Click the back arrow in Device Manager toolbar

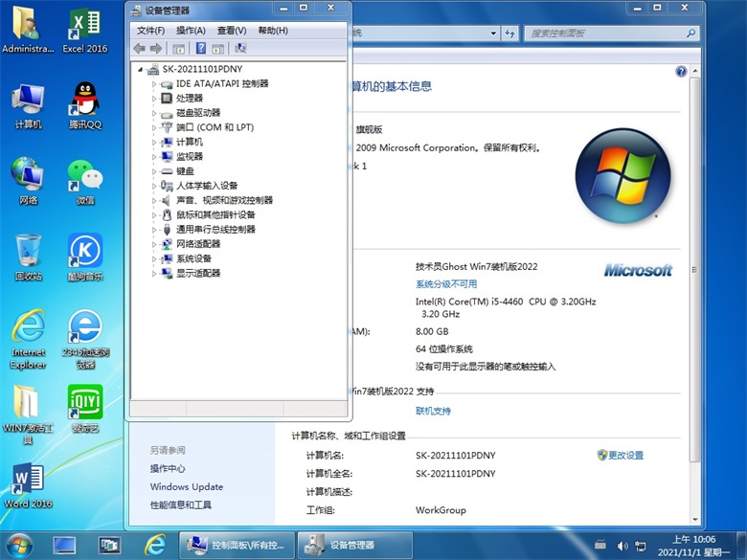pyautogui.click(x=140, y=48)
